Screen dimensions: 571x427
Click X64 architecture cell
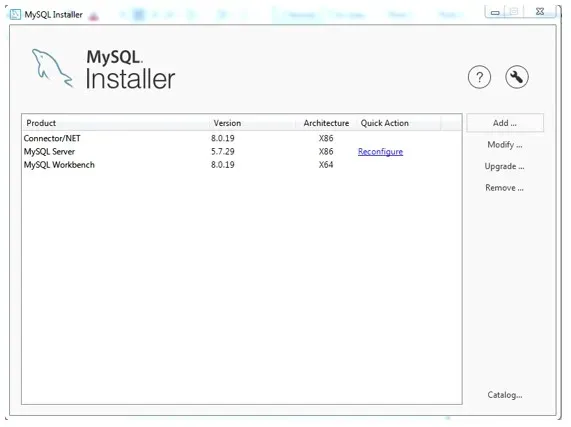[326, 165]
